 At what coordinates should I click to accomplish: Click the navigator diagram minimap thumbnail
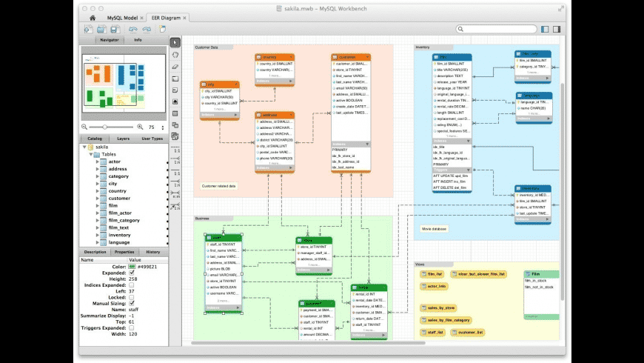124,84
